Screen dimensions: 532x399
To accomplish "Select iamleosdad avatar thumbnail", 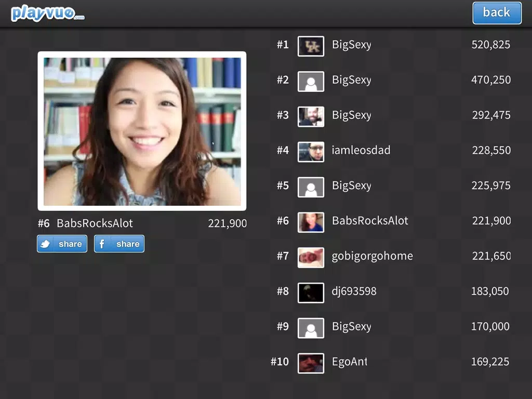I will (311, 152).
